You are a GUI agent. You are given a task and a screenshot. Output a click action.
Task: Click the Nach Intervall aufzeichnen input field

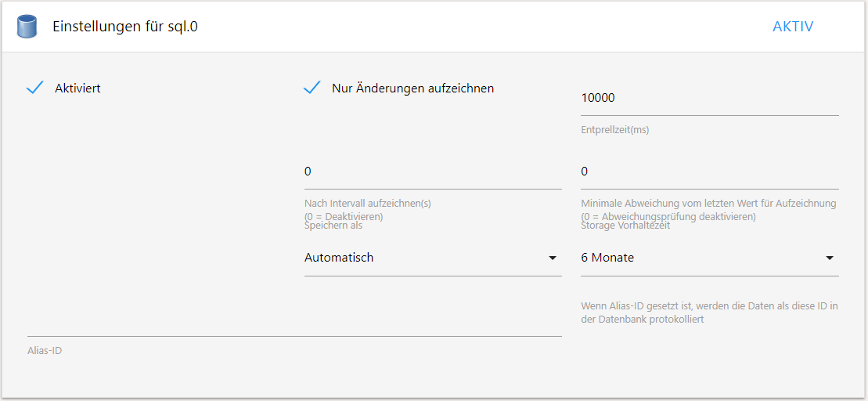[433, 172]
